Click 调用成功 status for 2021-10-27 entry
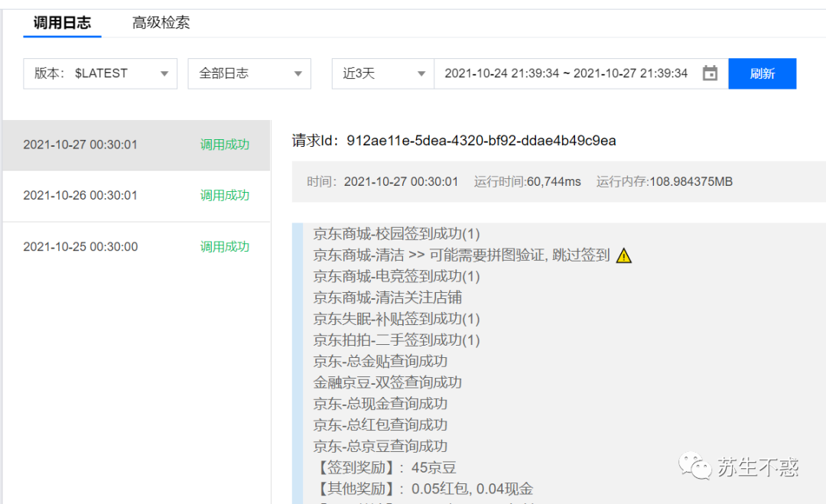826x504 pixels. [224, 145]
